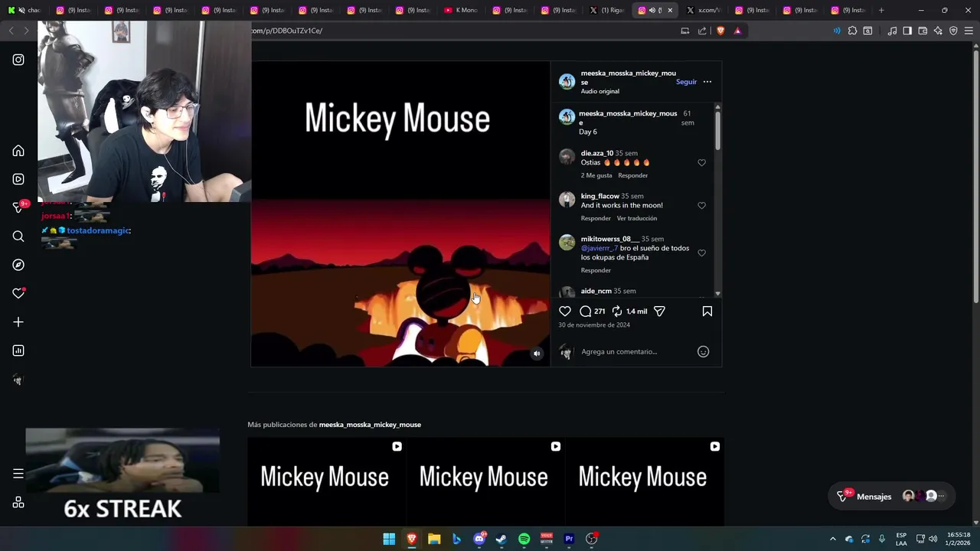Open profile avatar in sidebar
980x551 pixels.
pyautogui.click(x=18, y=380)
